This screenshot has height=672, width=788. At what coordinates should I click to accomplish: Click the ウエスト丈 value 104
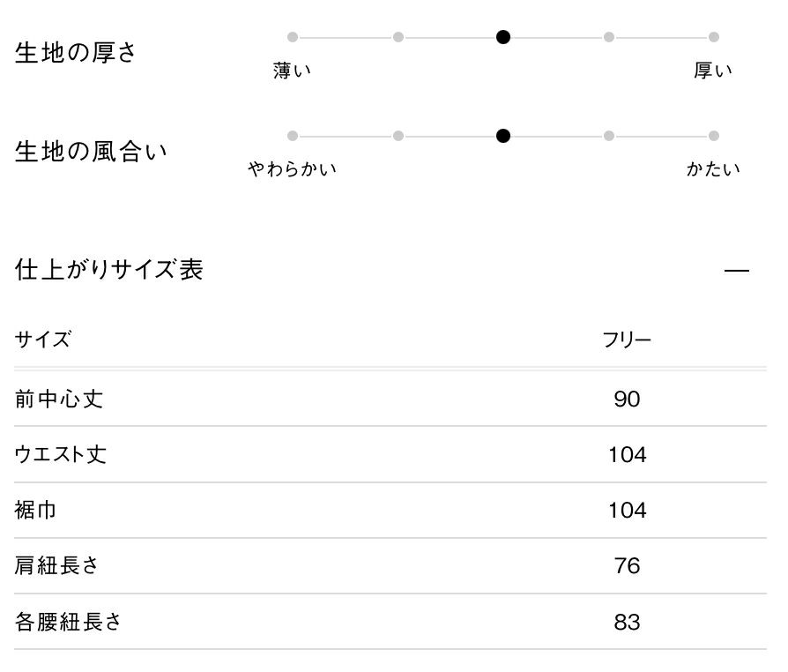[x=627, y=455]
